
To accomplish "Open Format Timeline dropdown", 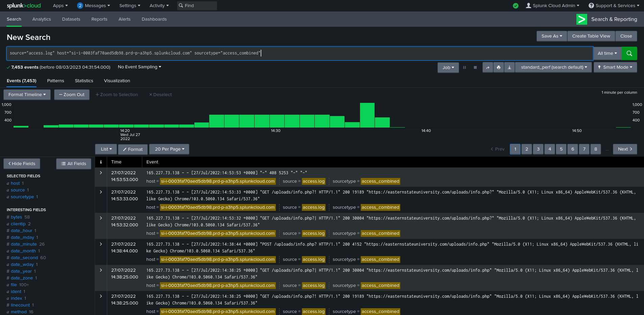I will pos(27,95).
